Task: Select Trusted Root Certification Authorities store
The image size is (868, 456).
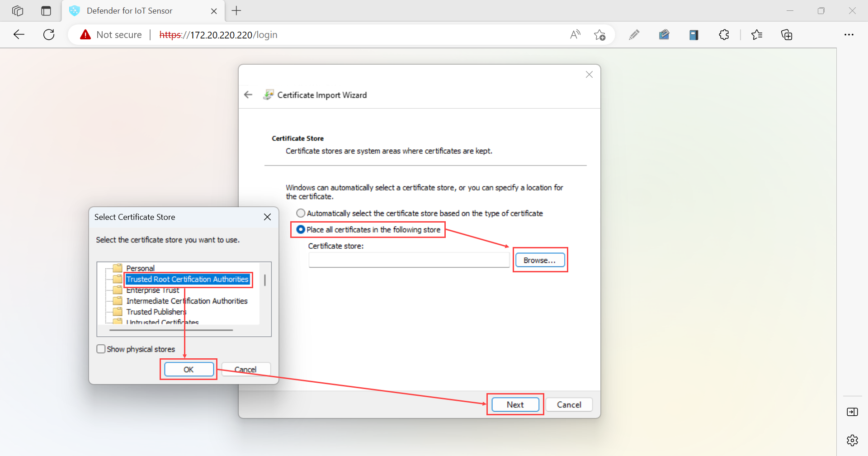Action: click(x=188, y=279)
